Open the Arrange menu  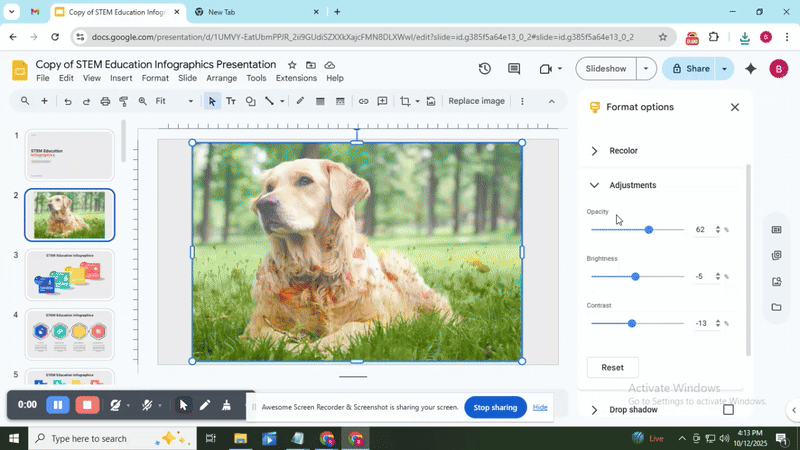pos(221,78)
